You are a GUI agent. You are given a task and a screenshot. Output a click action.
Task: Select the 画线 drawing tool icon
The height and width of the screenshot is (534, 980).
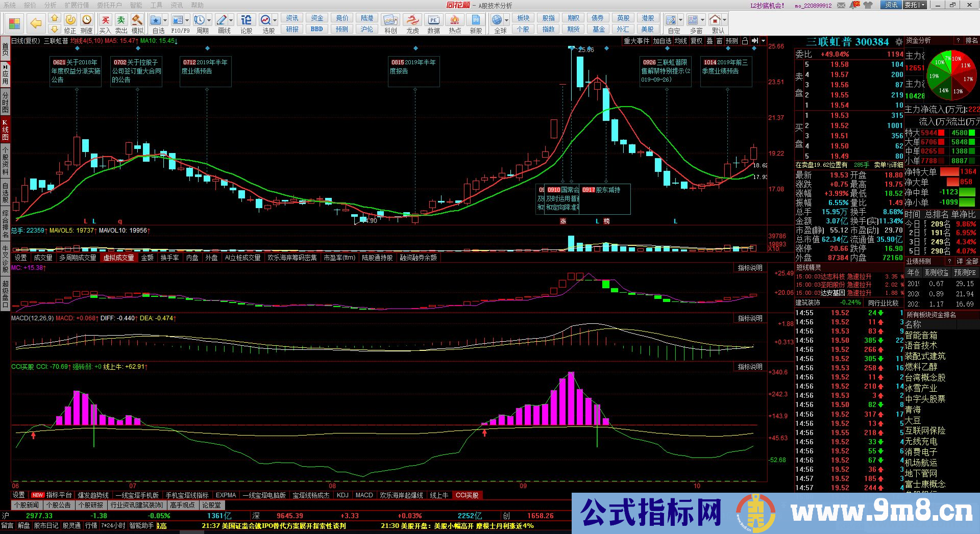[222, 20]
